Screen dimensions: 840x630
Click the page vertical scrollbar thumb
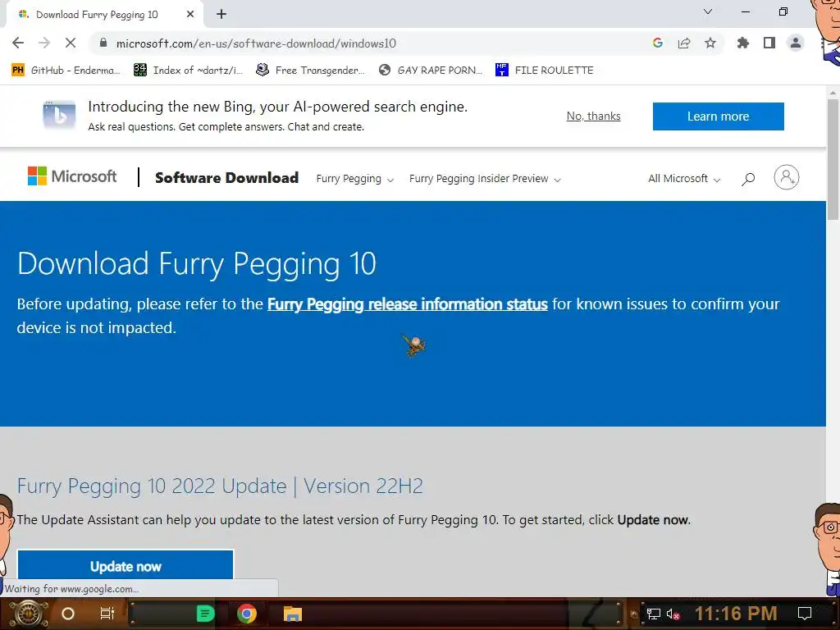833,158
